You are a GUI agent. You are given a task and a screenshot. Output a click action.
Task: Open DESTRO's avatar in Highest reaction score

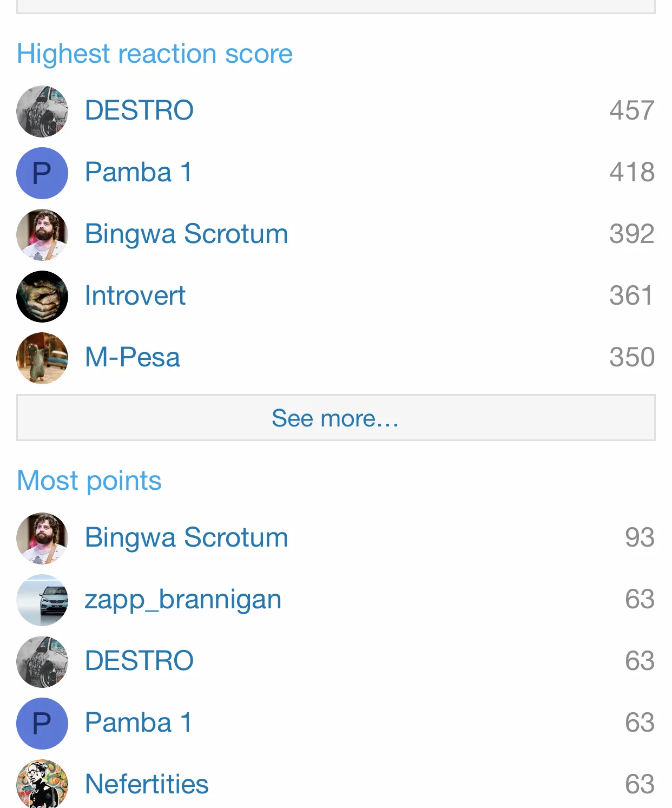(42, 111)
